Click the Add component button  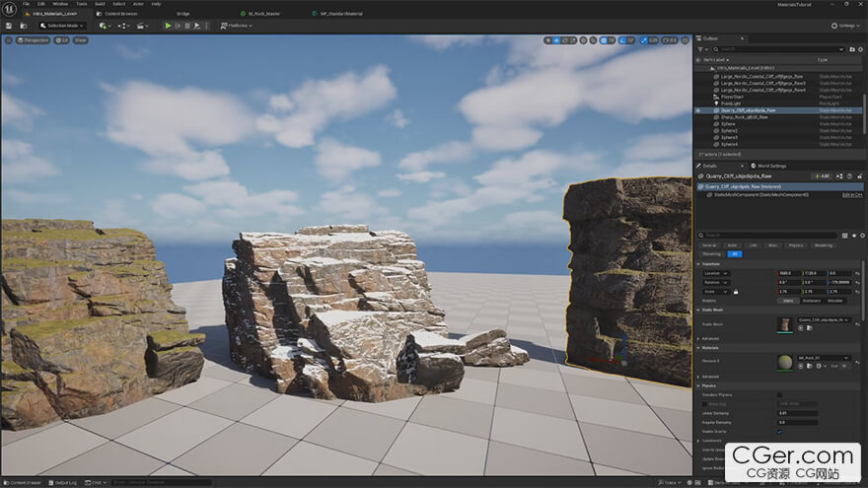point(822,175)
